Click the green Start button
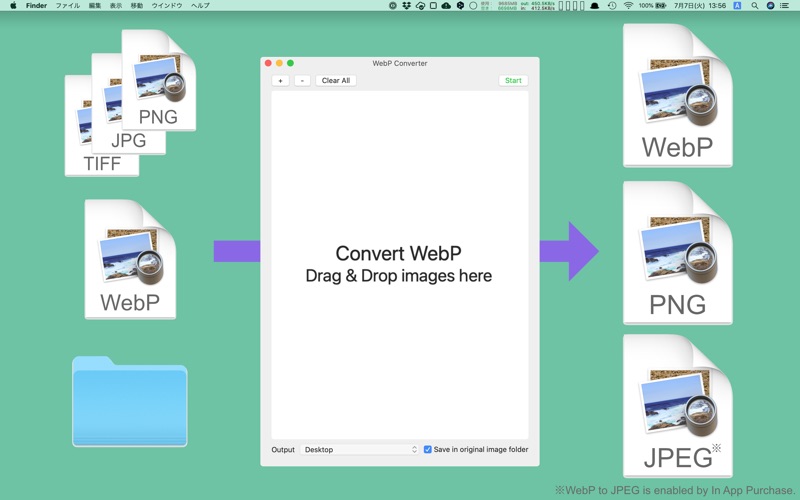 (513, 81)
